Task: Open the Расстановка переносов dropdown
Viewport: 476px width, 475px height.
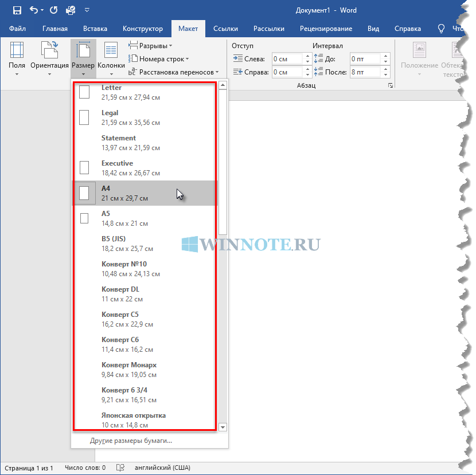Action: [x=173, y=72]
